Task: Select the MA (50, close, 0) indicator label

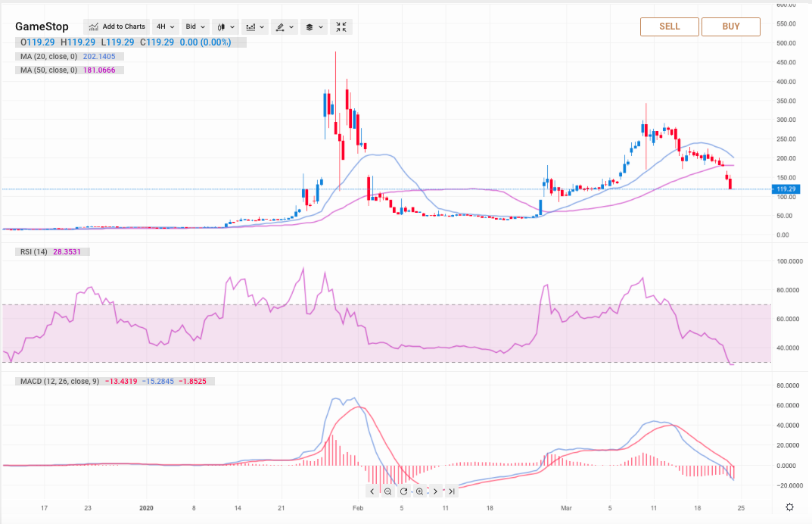Action: [x=49, y=70]
